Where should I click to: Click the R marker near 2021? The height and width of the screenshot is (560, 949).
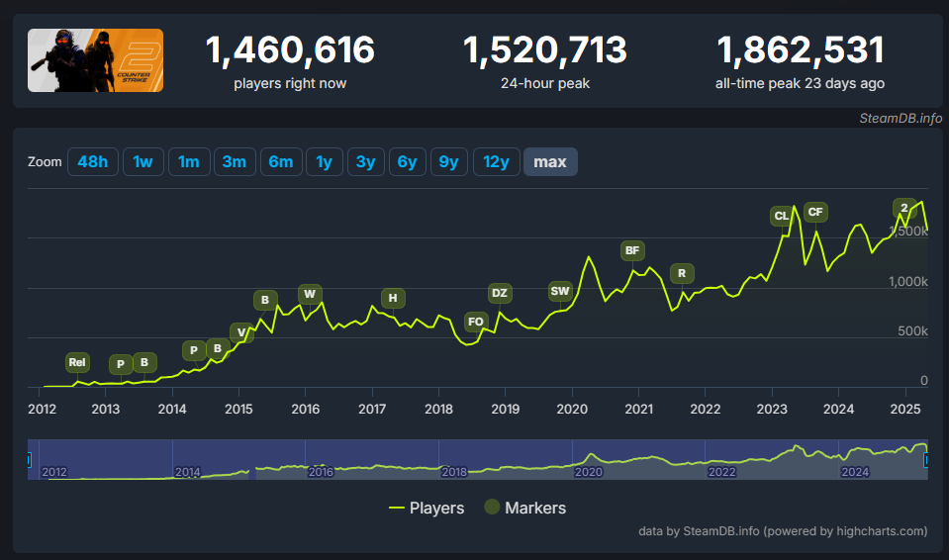point(682,274)
